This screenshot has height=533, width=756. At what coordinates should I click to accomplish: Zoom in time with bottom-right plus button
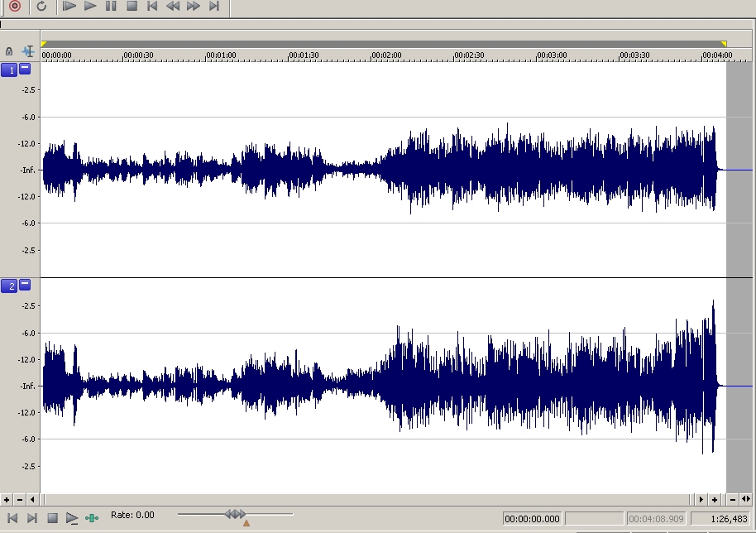pyautogui.click(x=714, y=500)
